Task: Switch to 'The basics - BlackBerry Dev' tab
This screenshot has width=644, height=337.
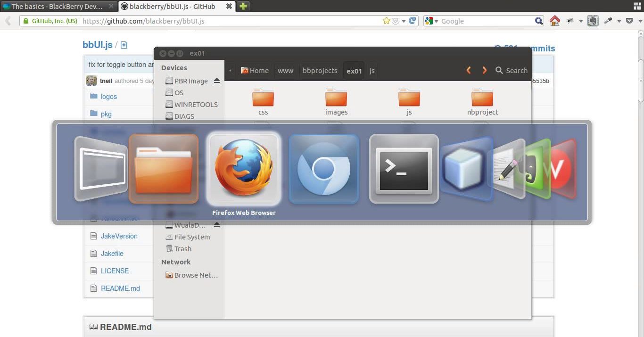Action: click(x=57, y=6)
